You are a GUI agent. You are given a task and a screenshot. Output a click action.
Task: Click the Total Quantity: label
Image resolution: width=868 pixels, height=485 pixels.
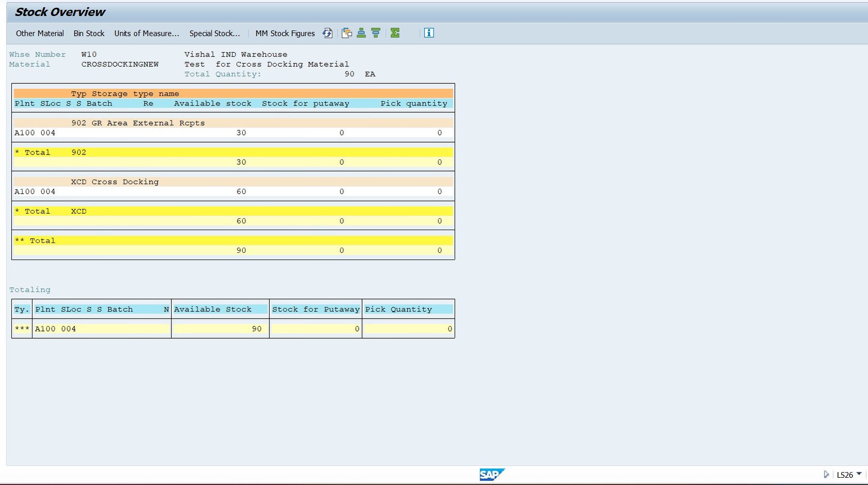click(x=223, y=74)
